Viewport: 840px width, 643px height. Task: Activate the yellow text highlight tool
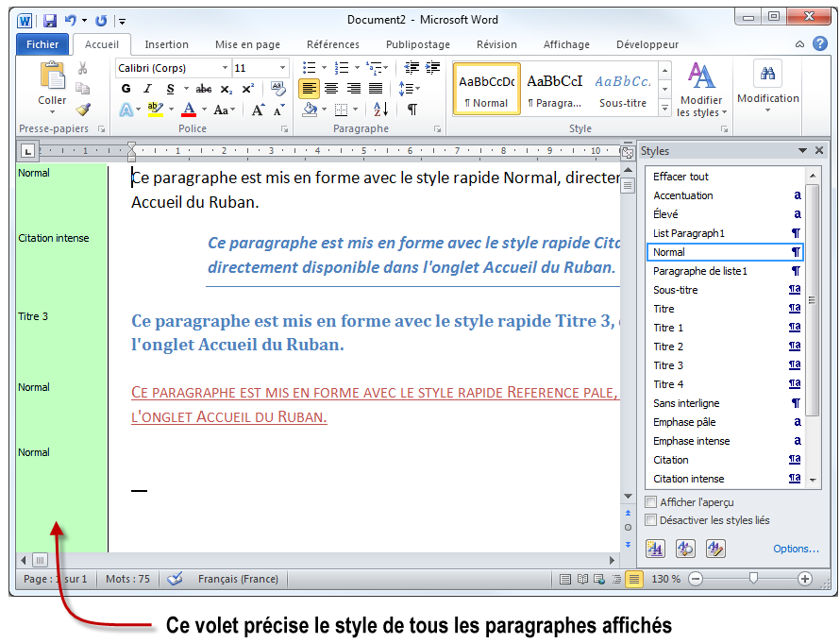tap(154, 107)
